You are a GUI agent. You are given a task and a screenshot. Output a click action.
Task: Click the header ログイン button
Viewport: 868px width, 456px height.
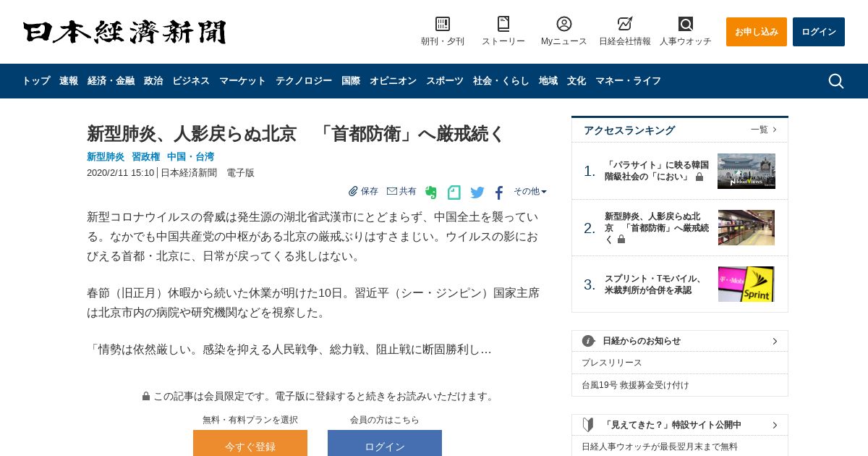pos(819,32)
